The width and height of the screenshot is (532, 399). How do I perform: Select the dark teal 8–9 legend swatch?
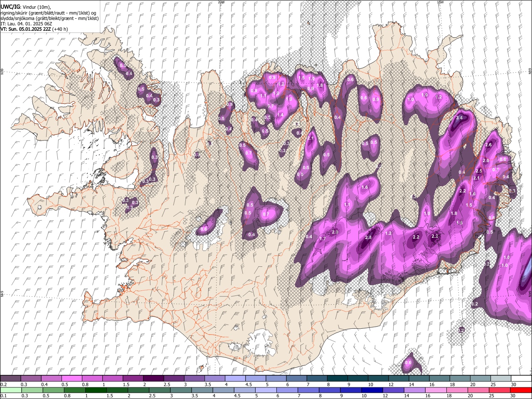pyautogui.click(x=337, y=379)
